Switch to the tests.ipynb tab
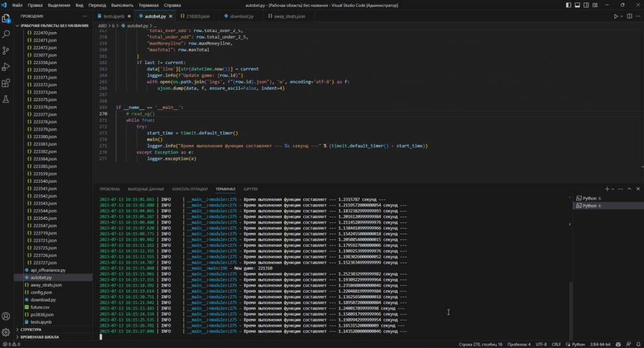Screen dimensions: 644x348 click(114, 16)
